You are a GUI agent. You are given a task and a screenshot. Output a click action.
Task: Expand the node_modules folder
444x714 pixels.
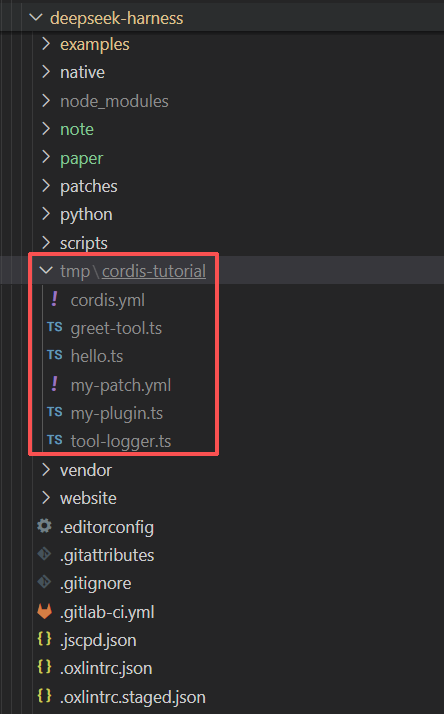(114, 101)
